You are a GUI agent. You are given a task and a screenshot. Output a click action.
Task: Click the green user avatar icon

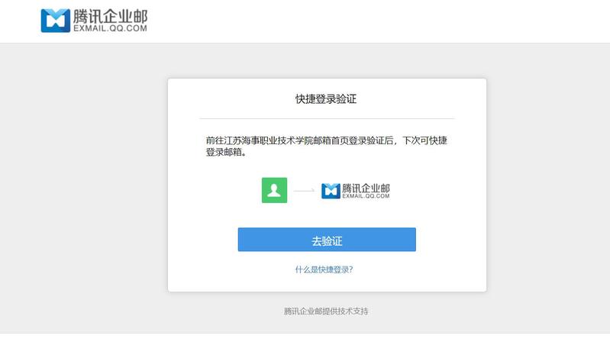pos(274,190)
